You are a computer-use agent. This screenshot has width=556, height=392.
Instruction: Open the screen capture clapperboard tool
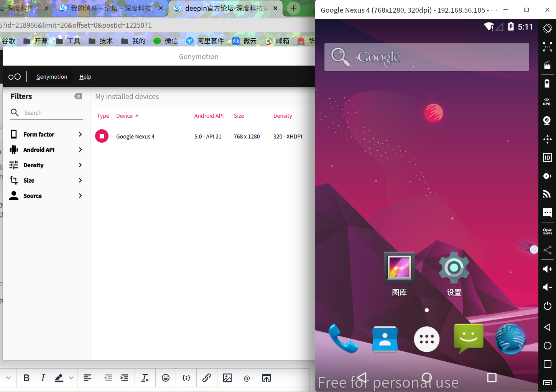click(547, 65)
